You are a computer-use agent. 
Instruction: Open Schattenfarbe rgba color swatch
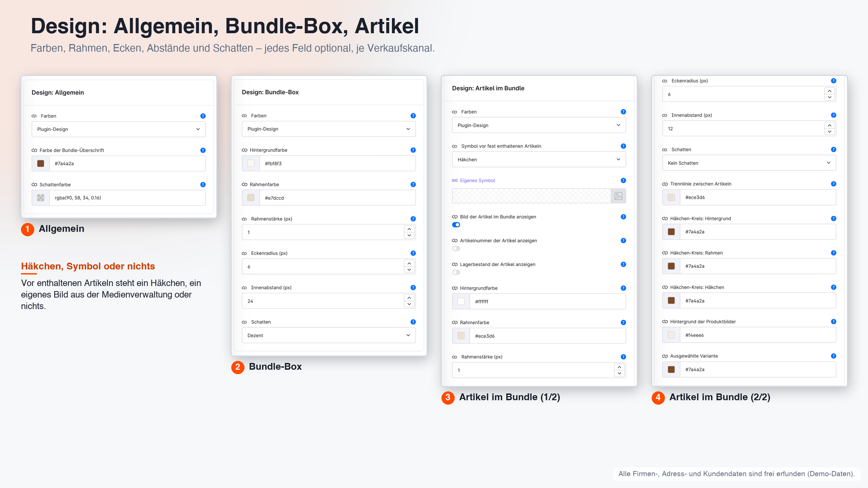pyautogui.click(x=41, y=198)
